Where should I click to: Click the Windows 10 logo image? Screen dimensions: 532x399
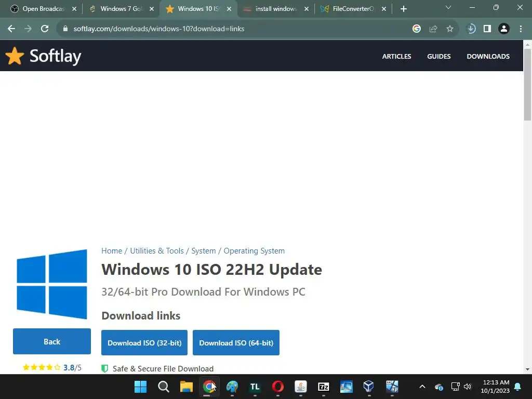coord(52,284)
